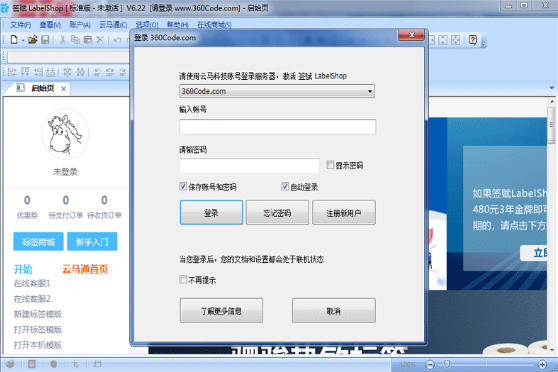Click the 取消 cancel button
This screenshot has width=558, height=372.
point(334,310)
